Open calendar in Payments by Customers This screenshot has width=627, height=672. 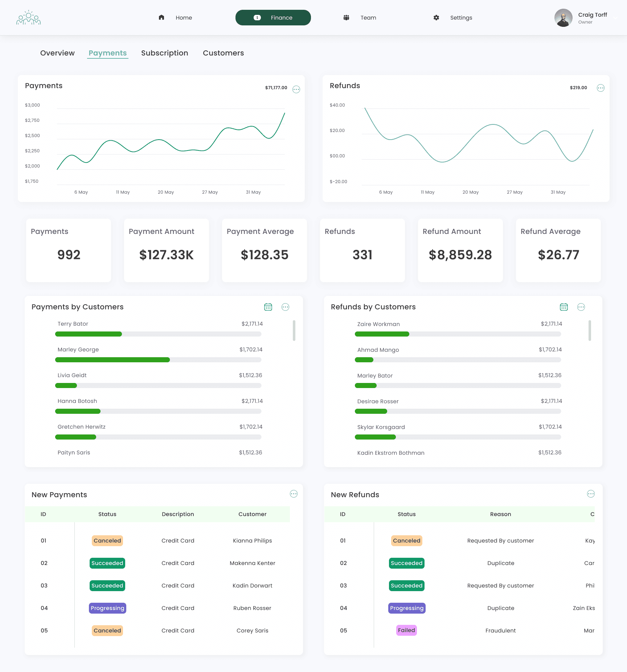[268, 307]
